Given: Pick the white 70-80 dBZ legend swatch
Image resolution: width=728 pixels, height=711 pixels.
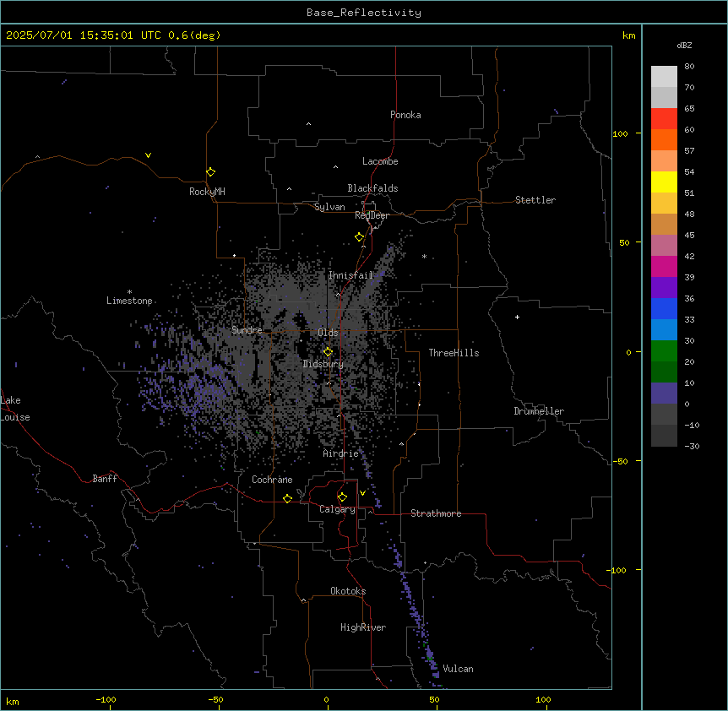Looking at the screenshot, I should click(664, 77).
